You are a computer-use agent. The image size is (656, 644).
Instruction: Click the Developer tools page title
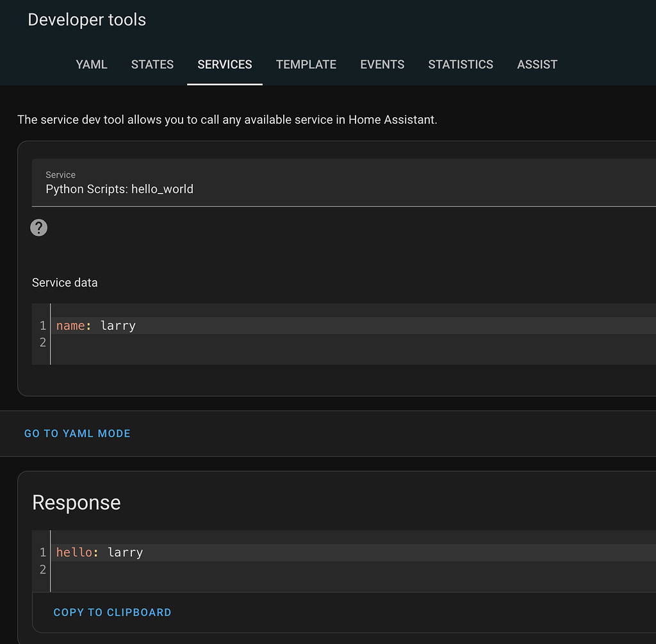tap(86, 20)
